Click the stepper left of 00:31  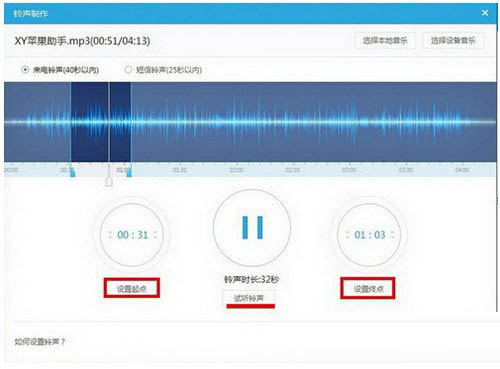[110, 235]
